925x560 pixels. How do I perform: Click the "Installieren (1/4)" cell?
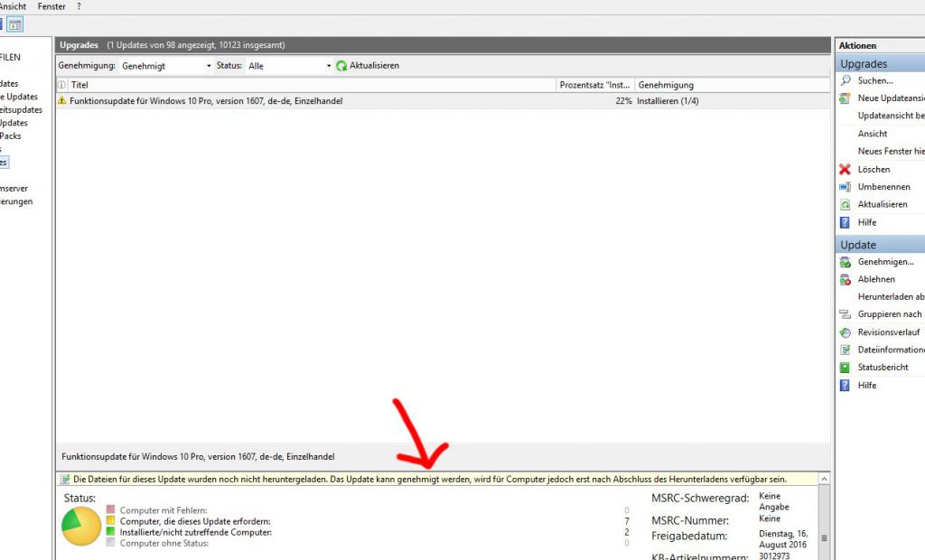pos(668,101)
